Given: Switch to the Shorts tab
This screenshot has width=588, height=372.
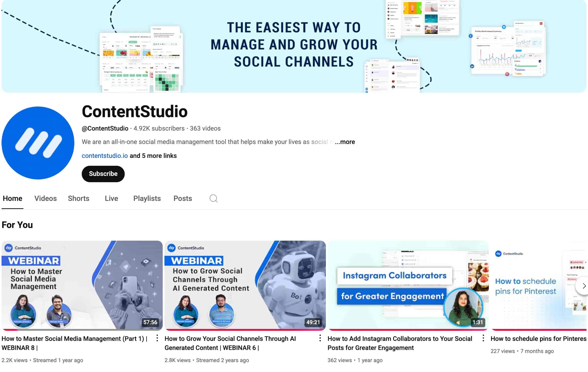Looking at the screenshot, I should pos(78,198).
